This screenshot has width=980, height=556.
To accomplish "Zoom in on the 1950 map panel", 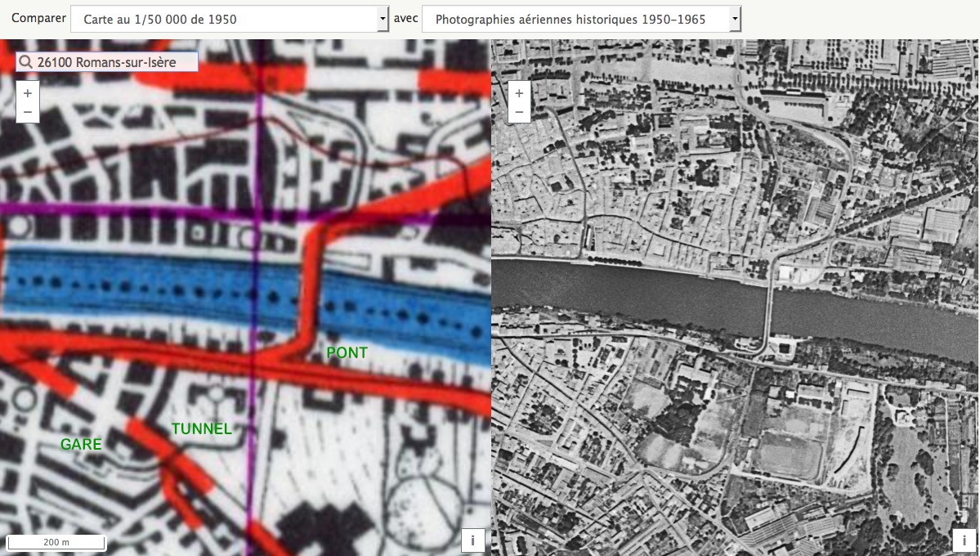I will (28, 93).
